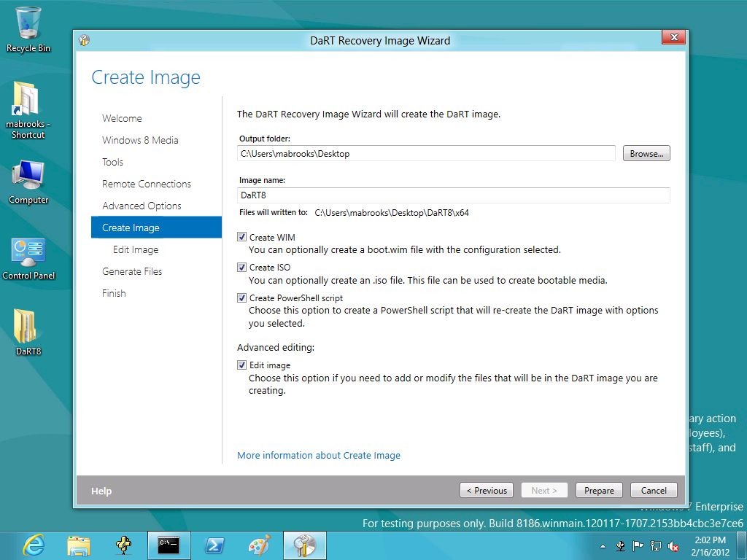Open More information about Create Image link
This screenshot has height=560, width=747.
319,455
